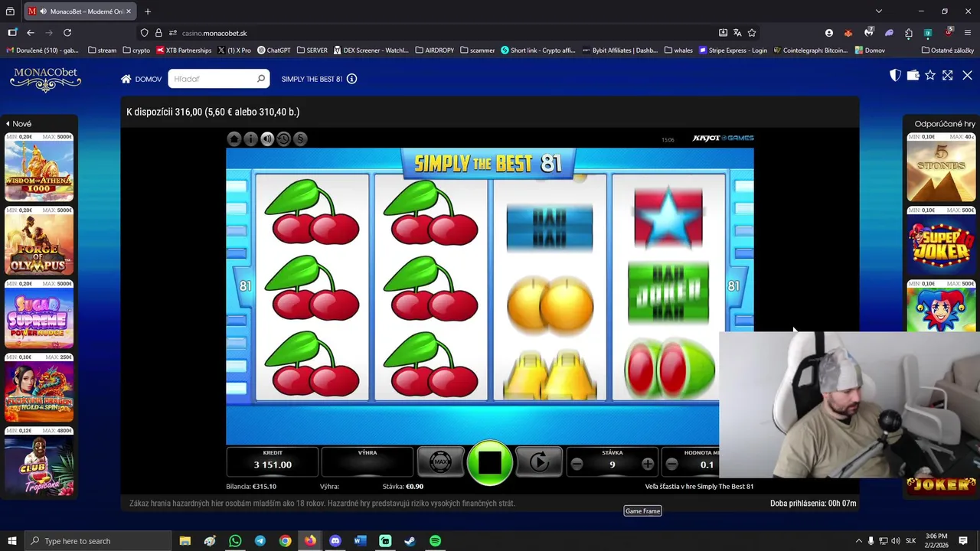Set max bet with MAX chip button

[440, 461]
